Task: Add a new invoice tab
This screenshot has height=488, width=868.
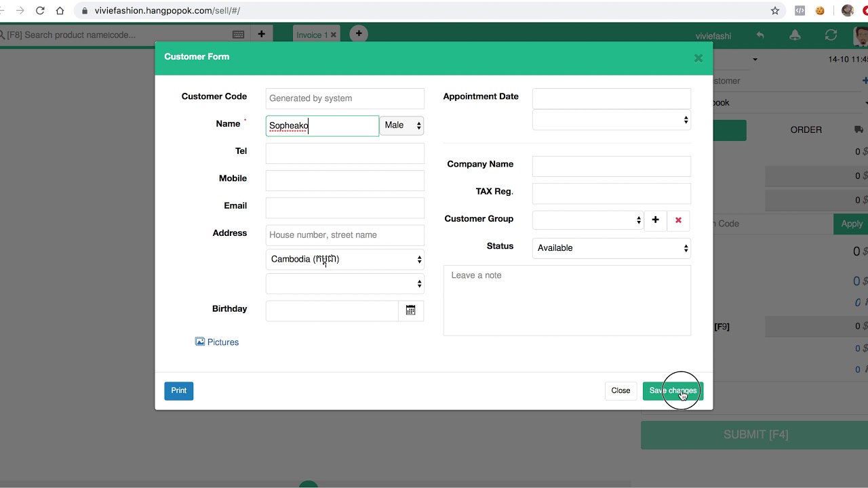Action: coord(359,33)
